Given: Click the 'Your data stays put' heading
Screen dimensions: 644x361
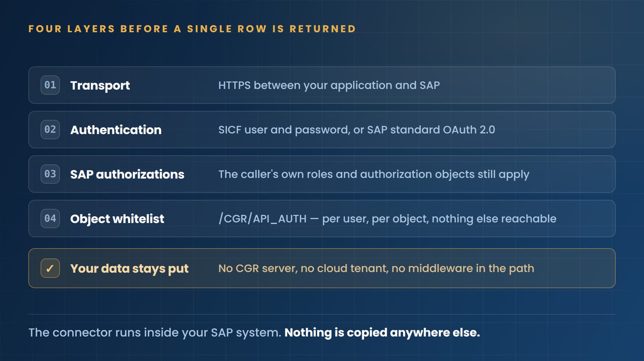Looking at the screenshot, I should [129, 268].
